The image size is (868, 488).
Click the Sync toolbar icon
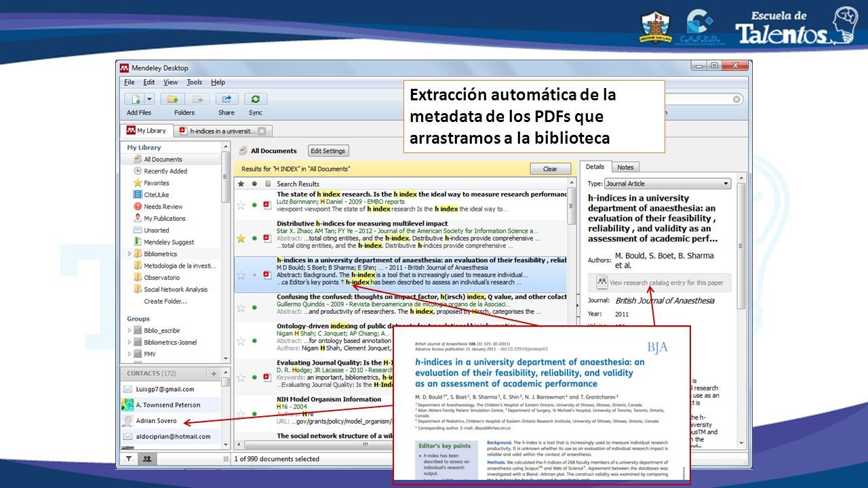(x=256, y=99)
